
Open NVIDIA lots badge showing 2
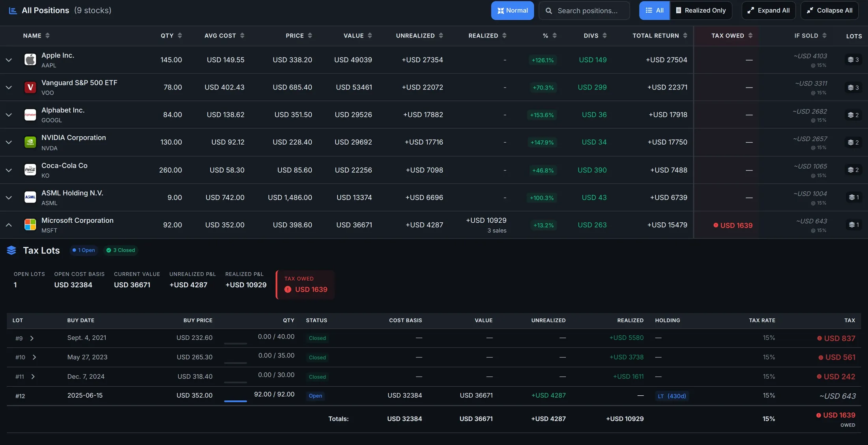(x=853, y=142)
